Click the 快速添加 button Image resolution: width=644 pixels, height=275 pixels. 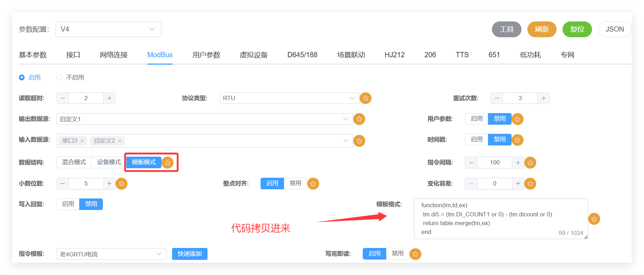(190, 254)
